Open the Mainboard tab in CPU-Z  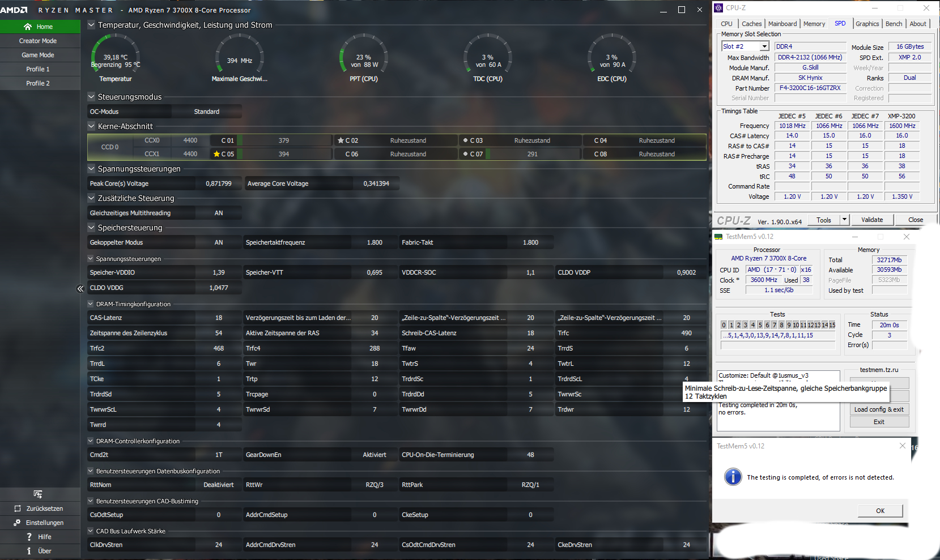click(x=782, y=24)
